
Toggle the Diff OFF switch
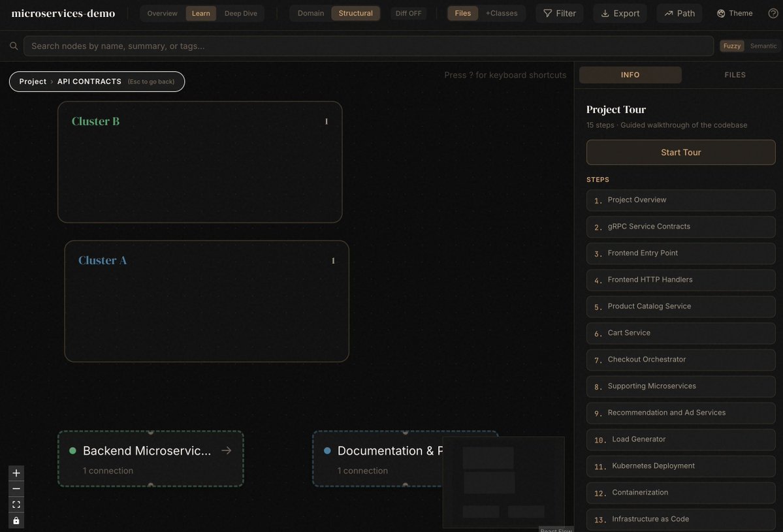pos(408,14)
